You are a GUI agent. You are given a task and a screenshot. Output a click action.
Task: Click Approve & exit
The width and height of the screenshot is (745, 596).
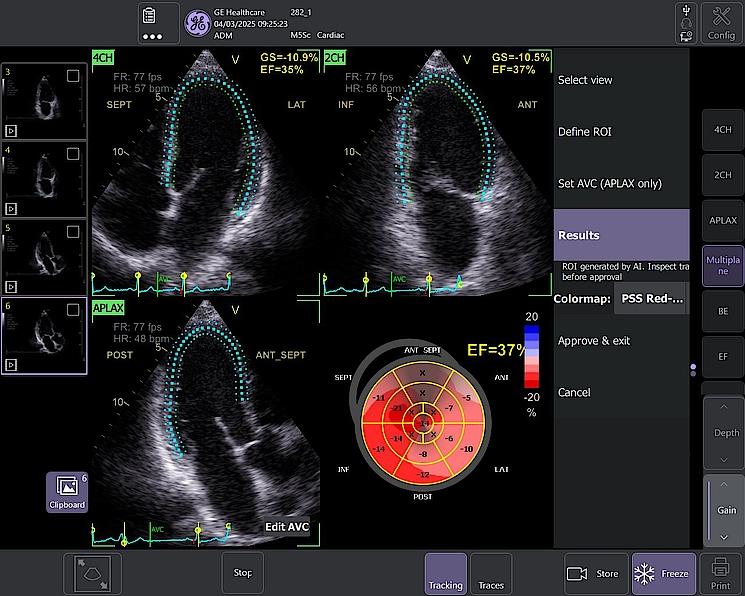pyautogui.click(x=621, y=341)
